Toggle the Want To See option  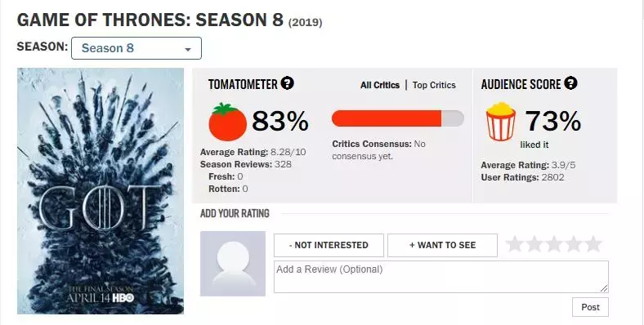click(442, 246)
